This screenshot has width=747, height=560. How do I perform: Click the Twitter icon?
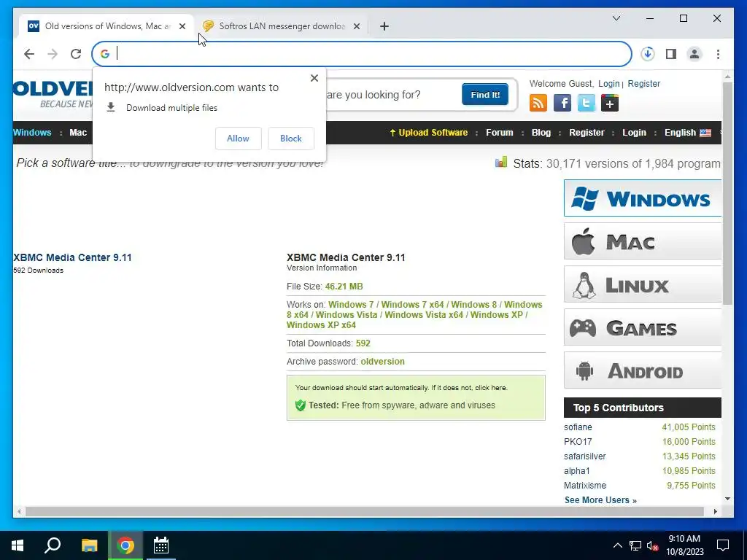[586, 103]
